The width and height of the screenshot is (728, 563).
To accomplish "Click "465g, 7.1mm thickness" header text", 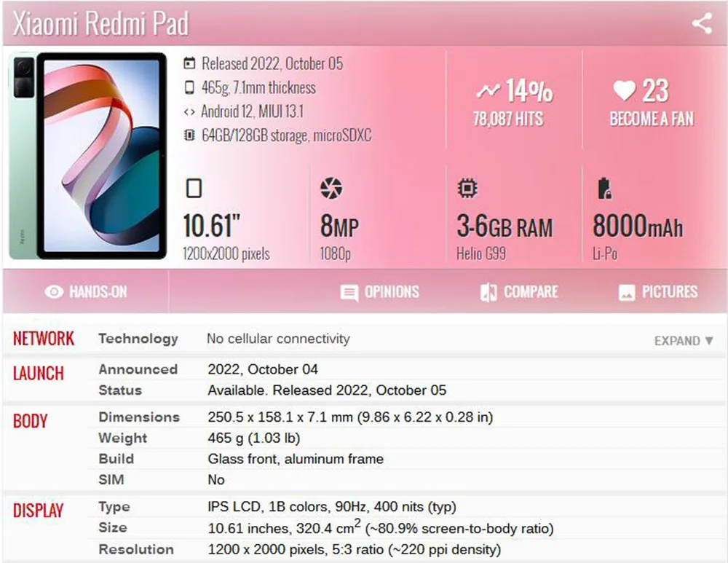I will click(x=258, y=87).
